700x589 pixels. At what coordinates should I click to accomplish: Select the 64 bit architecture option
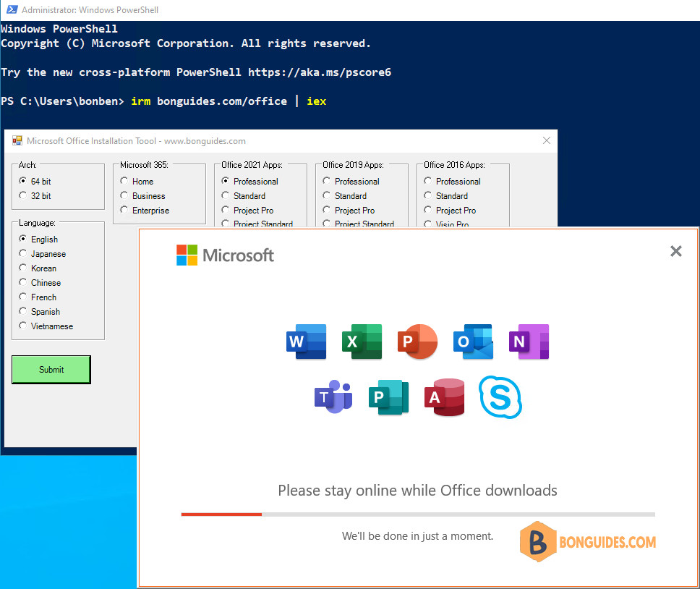[35, 182]
